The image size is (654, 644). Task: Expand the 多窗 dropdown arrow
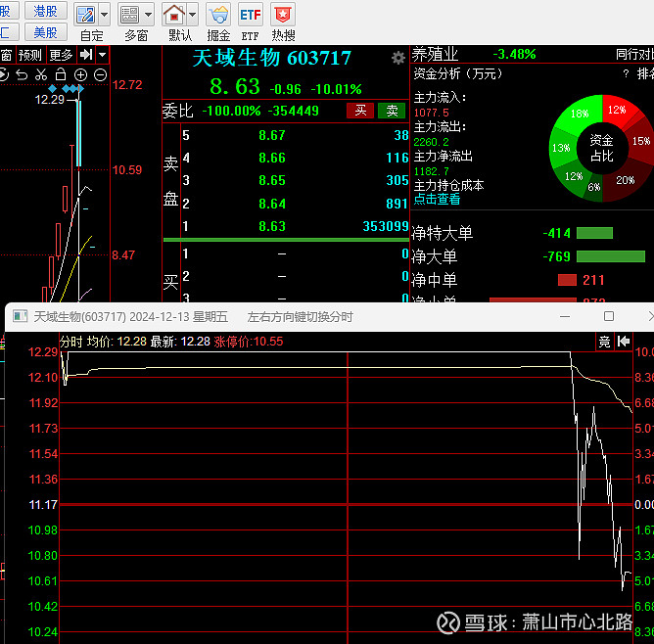(x=148, y=16)
